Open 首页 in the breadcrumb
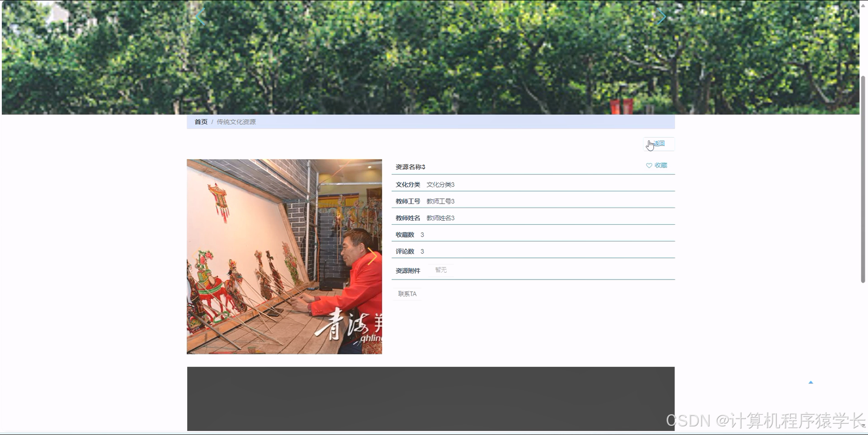This screenshot has height=435, width=868. point(201,122)
